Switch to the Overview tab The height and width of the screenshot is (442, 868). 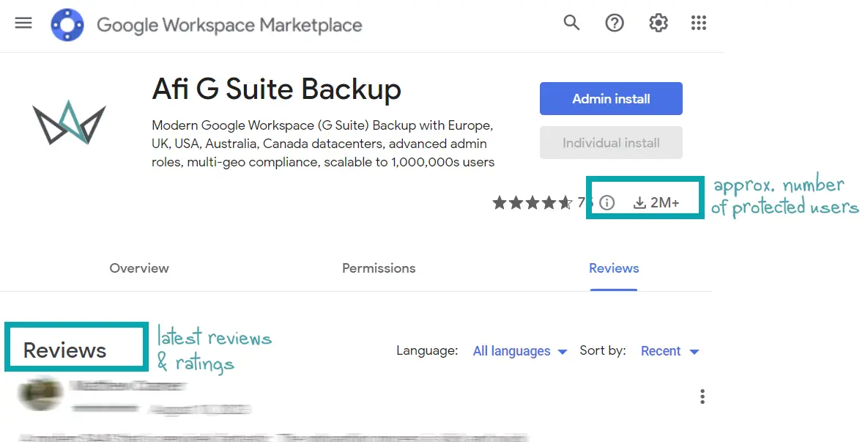(139, 268)
